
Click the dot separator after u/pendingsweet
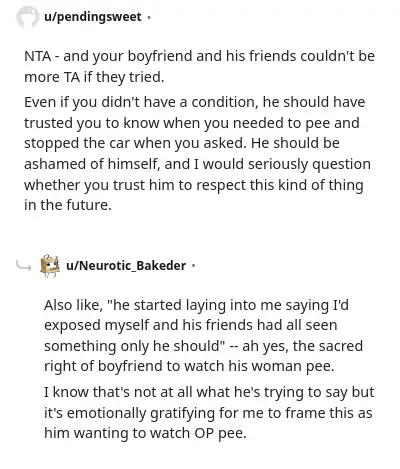(x=149, y=17)
